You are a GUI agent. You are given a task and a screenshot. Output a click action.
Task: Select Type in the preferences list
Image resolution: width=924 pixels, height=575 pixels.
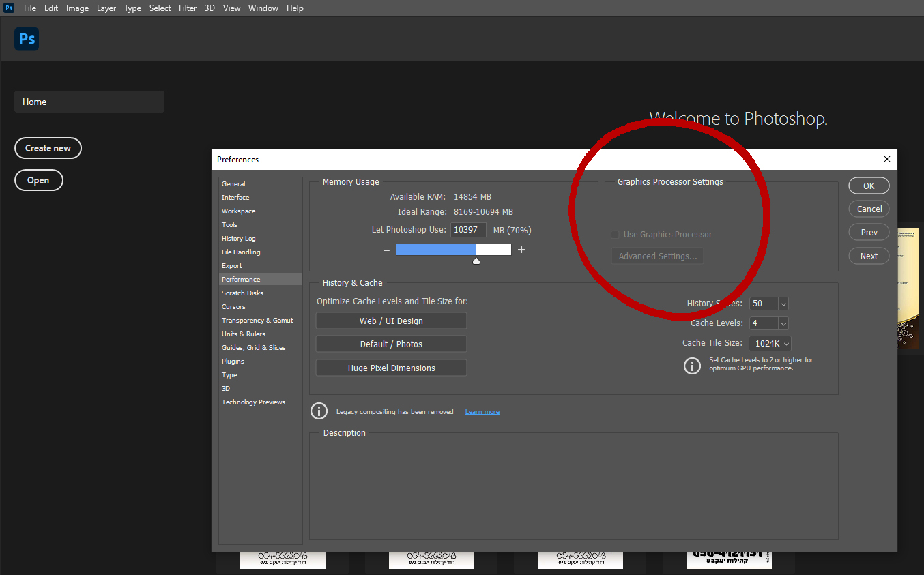[x=261, y=375]
